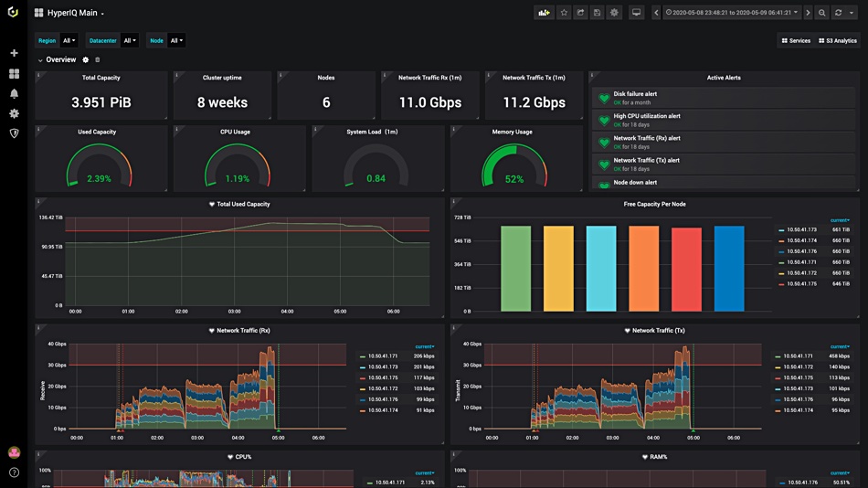This screenshot has width=868, height=488.
Task: Open Network Traffic (Tx) panel title menu
Action: 655,331
